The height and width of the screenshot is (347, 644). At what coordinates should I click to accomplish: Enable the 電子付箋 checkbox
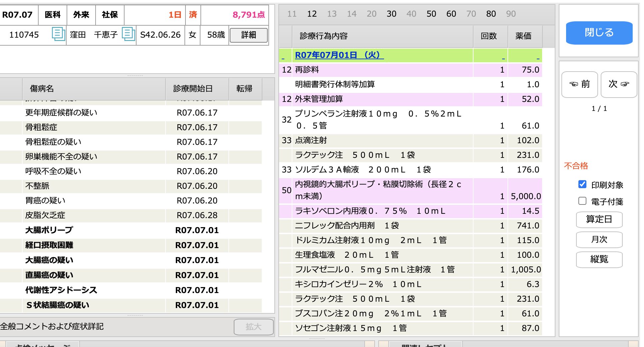pyautogui.click(x=582, y=201)
